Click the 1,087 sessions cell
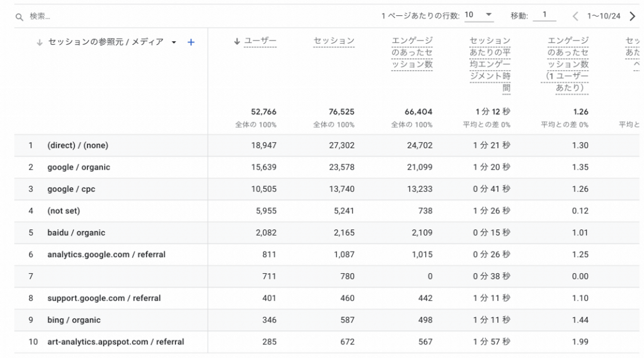 [x=344, y=255]
